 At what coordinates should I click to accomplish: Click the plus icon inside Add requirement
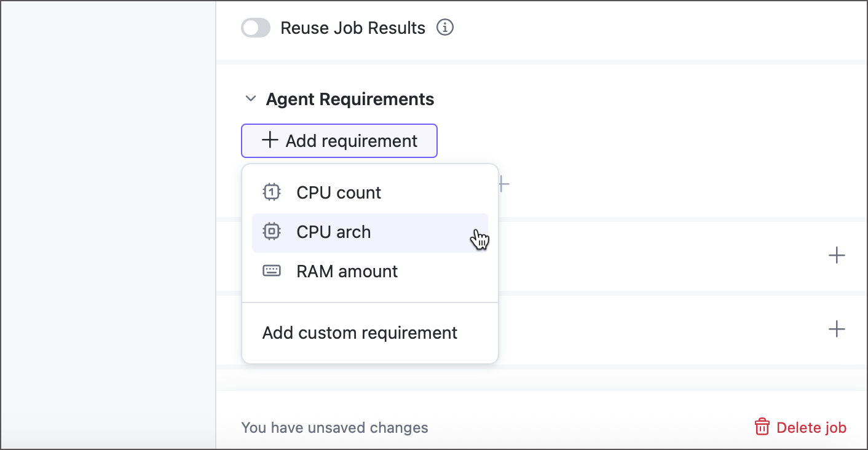269,140
